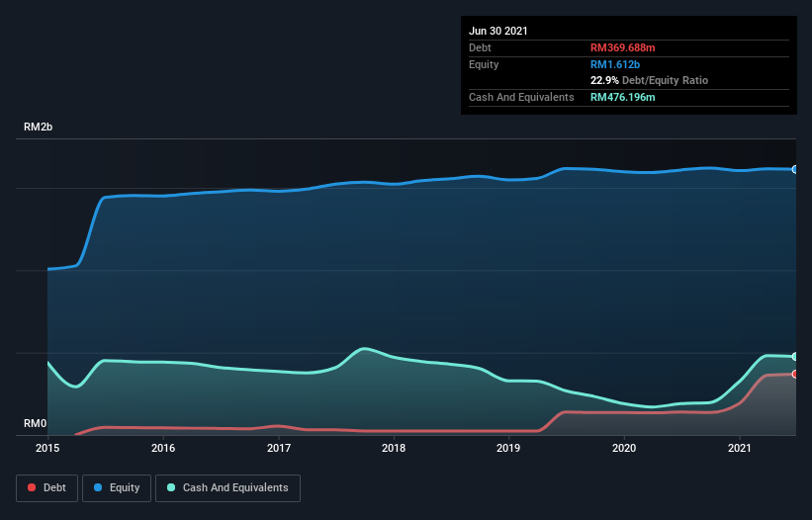
Task: Select the 2021 x-axis label
Action: click(x=740, y=448)
